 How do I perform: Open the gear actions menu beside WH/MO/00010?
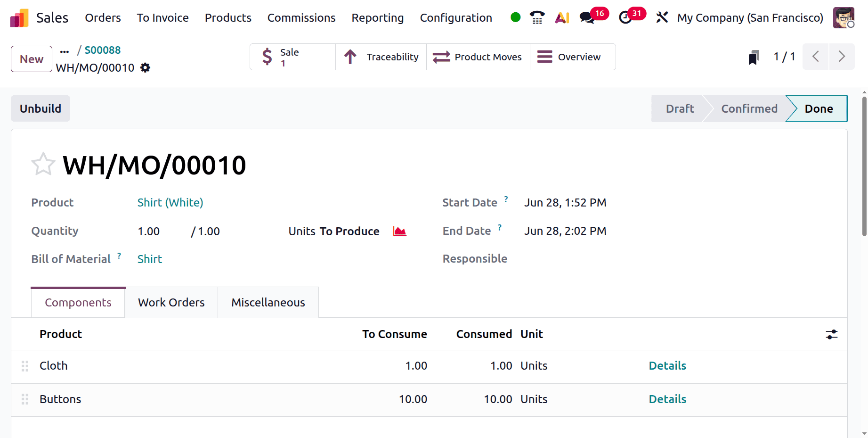pos(146,68)
